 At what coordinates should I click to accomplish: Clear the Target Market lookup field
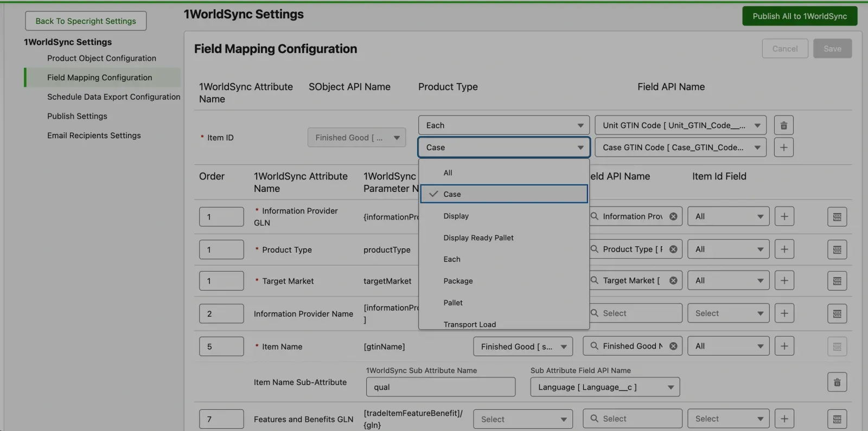(673, 280)
